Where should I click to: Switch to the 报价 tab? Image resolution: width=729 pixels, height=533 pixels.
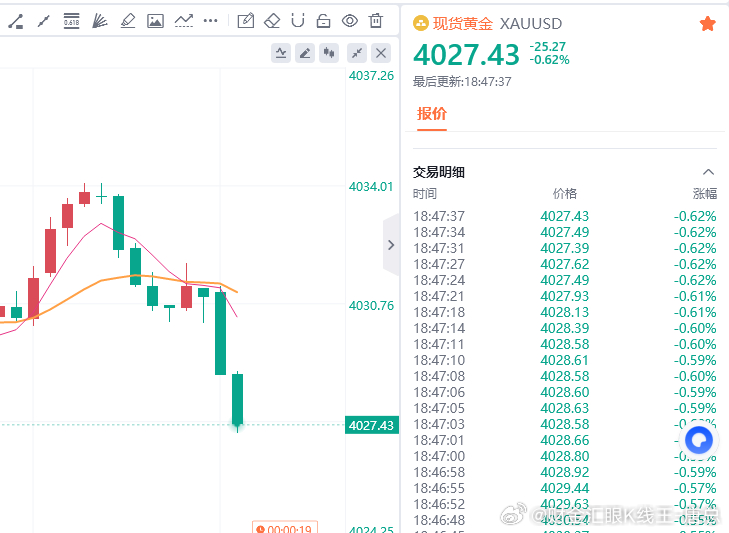[431, 113]
